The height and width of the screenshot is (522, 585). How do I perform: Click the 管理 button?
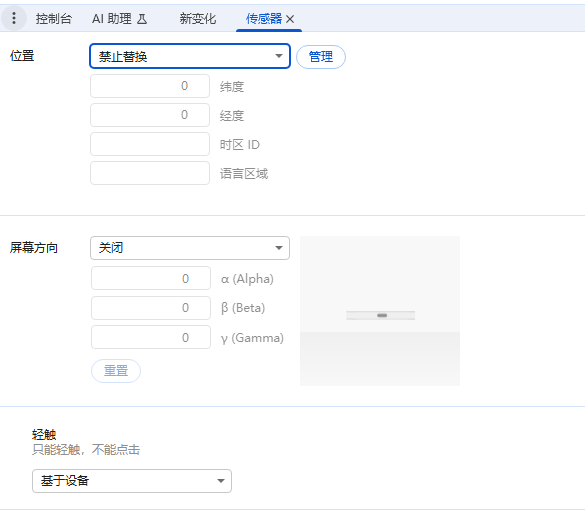click(x=321, y=57)
